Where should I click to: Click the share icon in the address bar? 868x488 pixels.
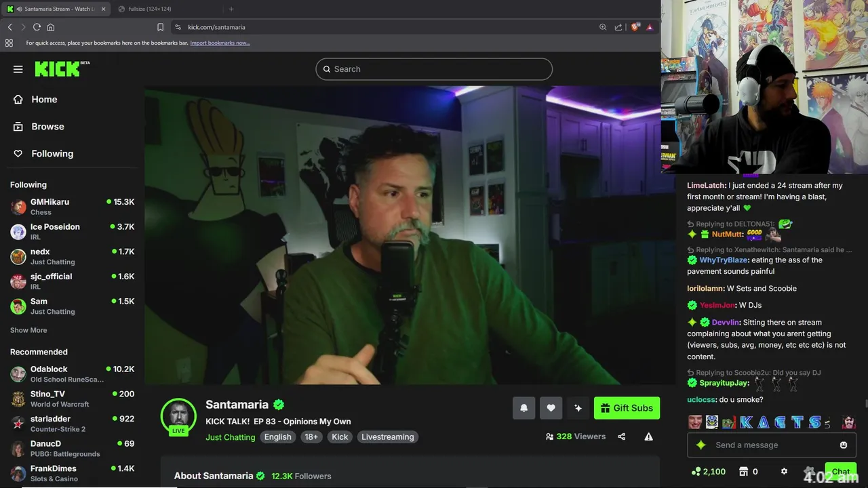pyautogui.click(x=618, y=27)
